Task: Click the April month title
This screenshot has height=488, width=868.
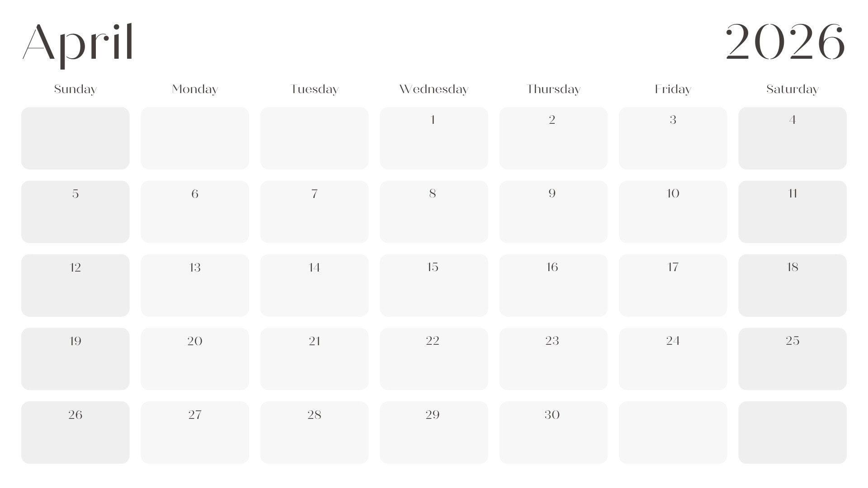Action: coord(78,43)
